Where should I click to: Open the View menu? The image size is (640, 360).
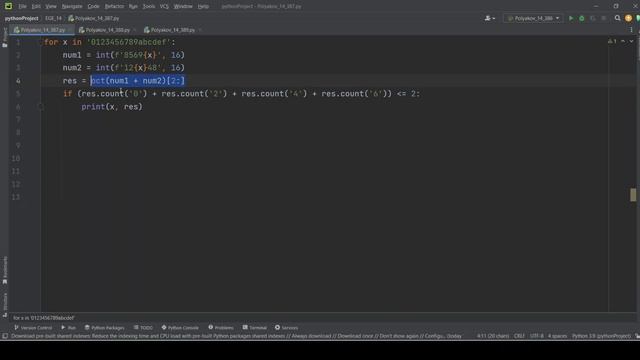[51, 7]
